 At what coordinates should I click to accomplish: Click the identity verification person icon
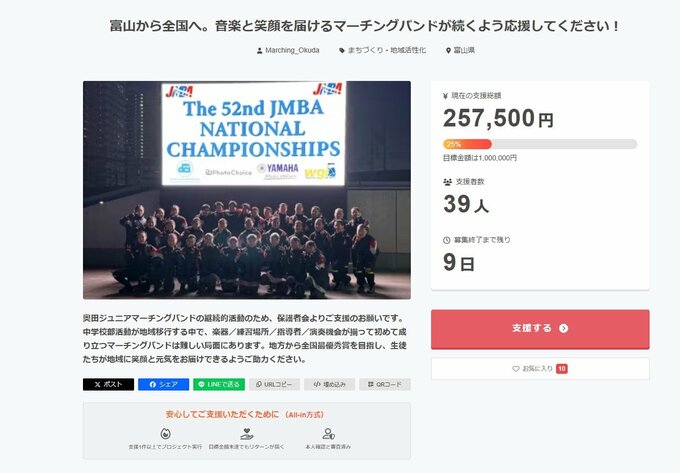click(x=327, y=433)
